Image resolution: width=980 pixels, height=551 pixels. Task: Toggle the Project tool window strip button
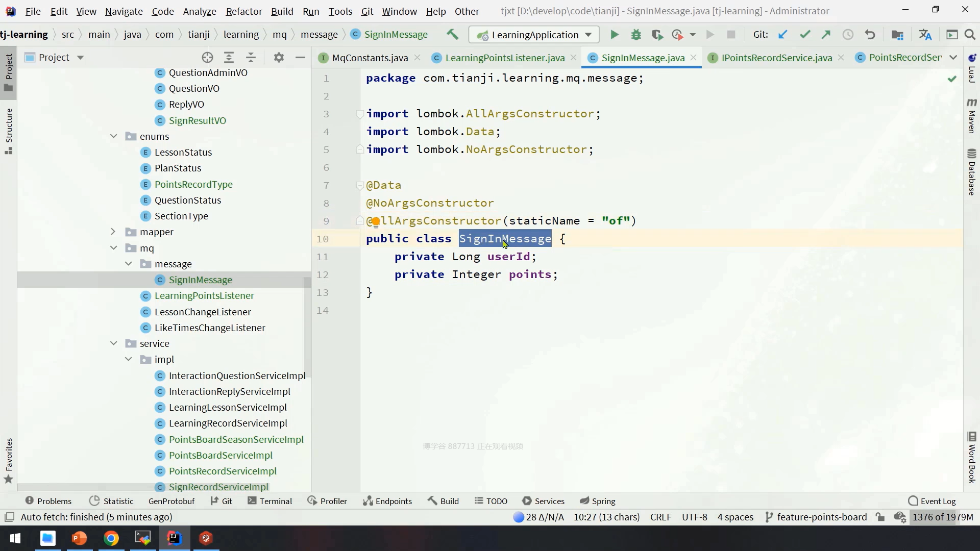click(8, 71)
